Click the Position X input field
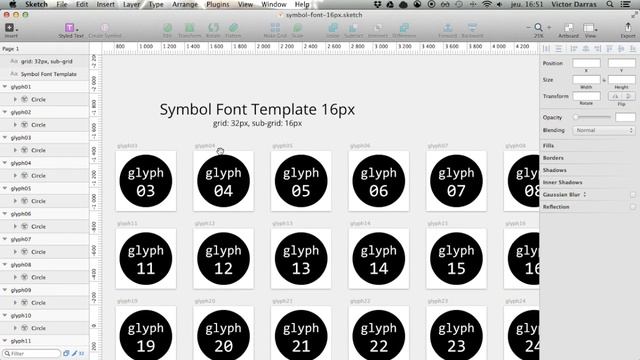This screenshot has height=360, width=640. (586, 63)
